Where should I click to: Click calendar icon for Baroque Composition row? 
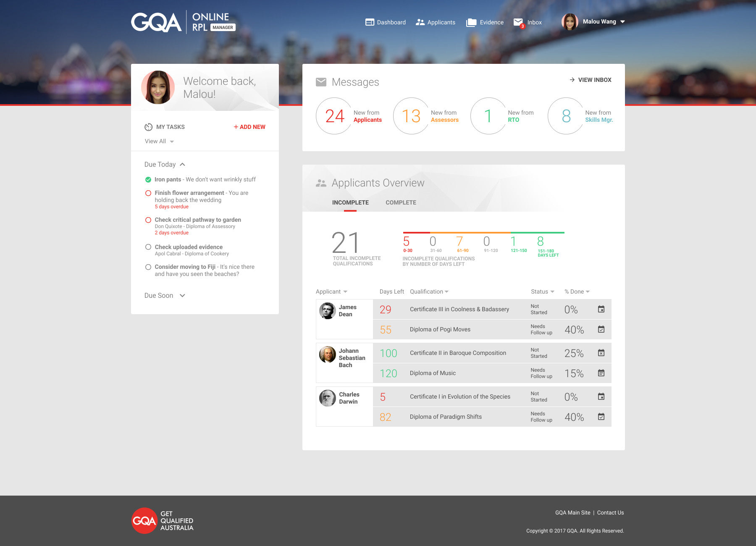601,353
